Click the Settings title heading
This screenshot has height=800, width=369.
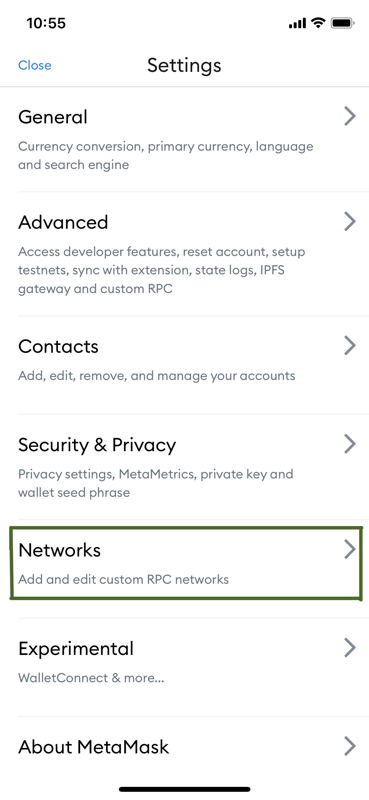184,65
